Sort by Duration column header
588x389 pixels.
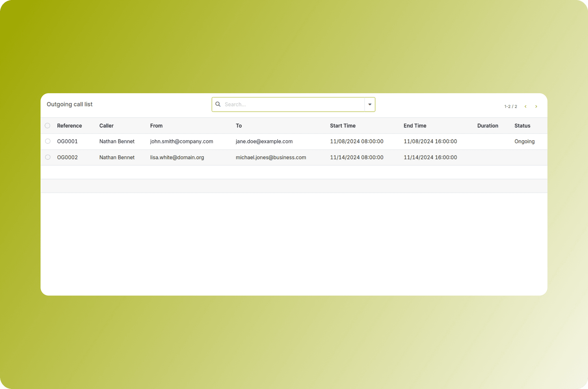pos(488,126)
